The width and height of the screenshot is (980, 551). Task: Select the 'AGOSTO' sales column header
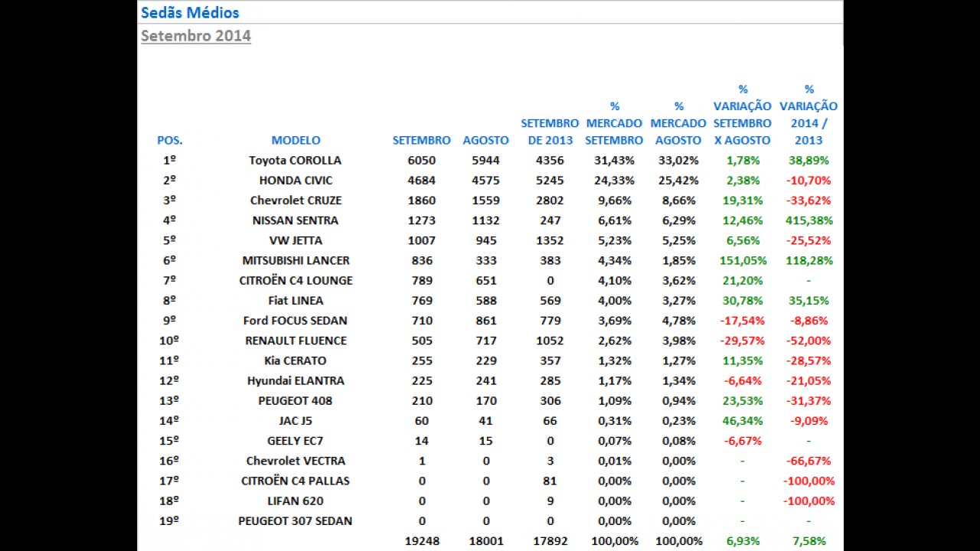(x=485, y=140)
